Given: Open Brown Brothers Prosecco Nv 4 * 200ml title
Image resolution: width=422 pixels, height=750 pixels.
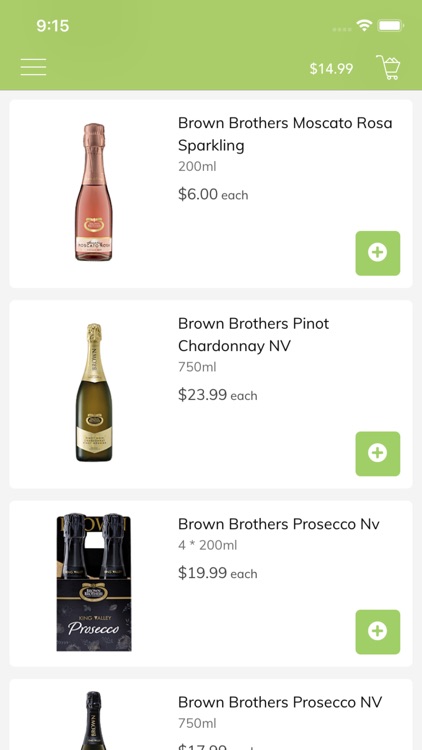Looking at the screenshot, I should (278, 524).
